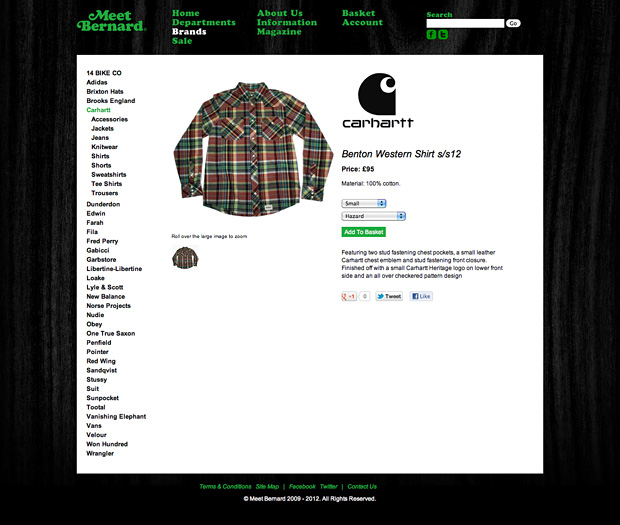Screen dimensions: 620x525
Task: Click the Meet Bernard logo
Action: (x=112, y=21)
